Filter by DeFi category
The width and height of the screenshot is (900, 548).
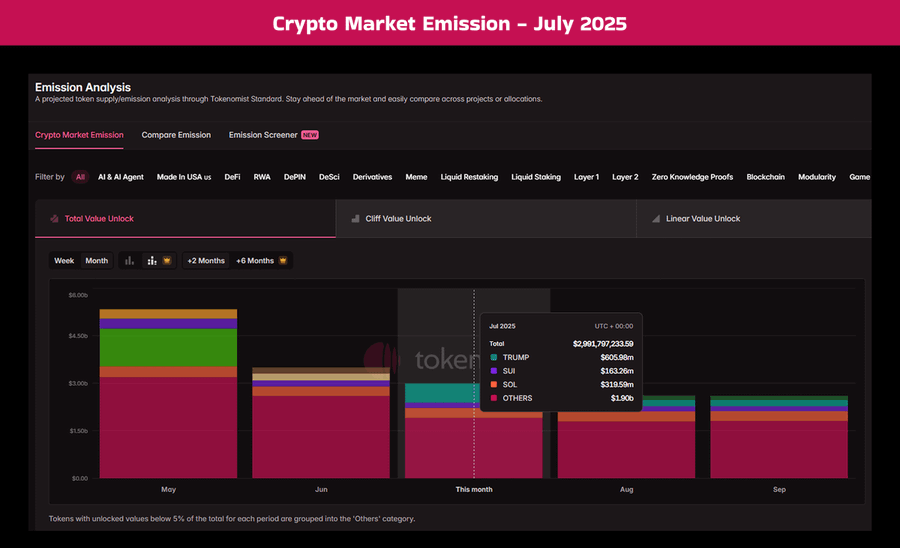point(232,177)
